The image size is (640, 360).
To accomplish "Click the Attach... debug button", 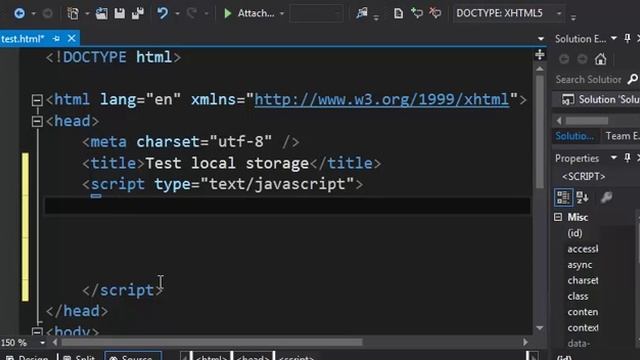I will tap(249, 13).
